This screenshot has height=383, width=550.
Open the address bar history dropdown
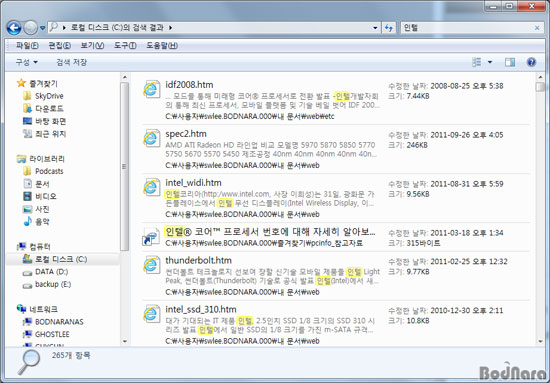tap(375, 28)
